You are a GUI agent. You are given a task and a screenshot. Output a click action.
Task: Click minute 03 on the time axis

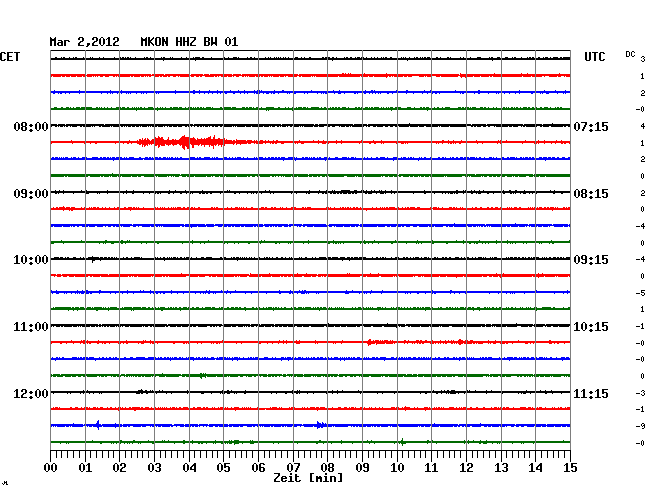[155, 467]
